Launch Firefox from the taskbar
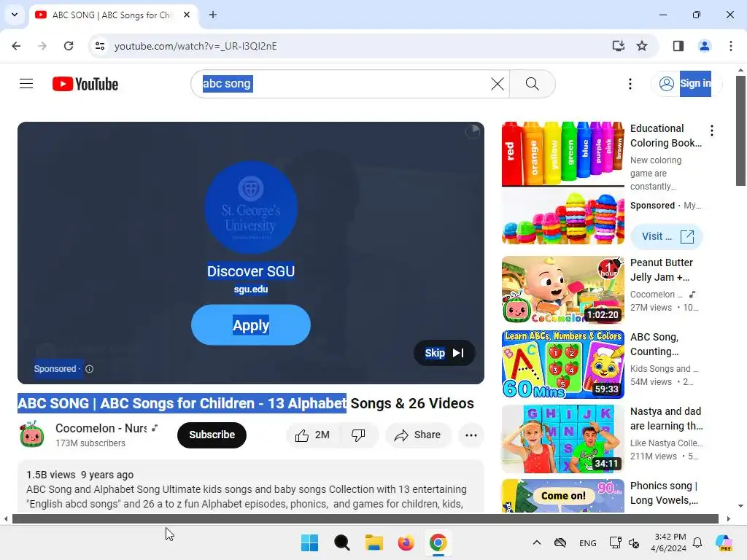The height and width of the screenshot is (560, 747). pyautogui.click(x=406, y=542)
